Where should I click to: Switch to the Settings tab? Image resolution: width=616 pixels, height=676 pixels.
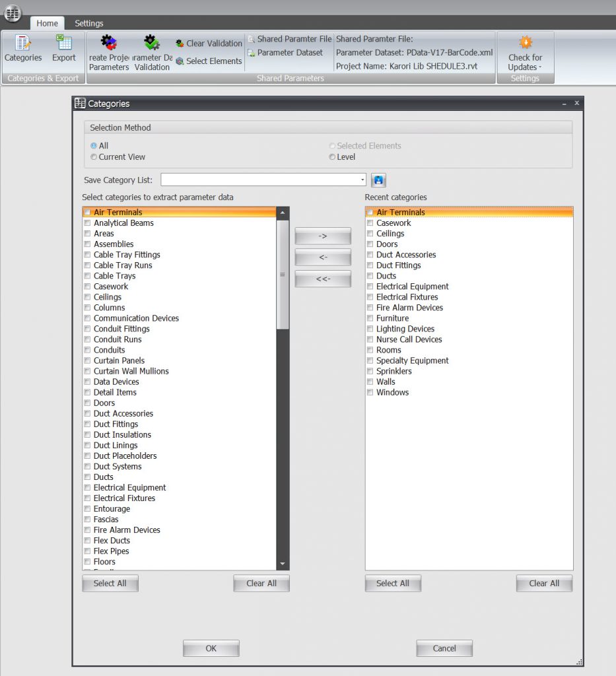(88, 23)
